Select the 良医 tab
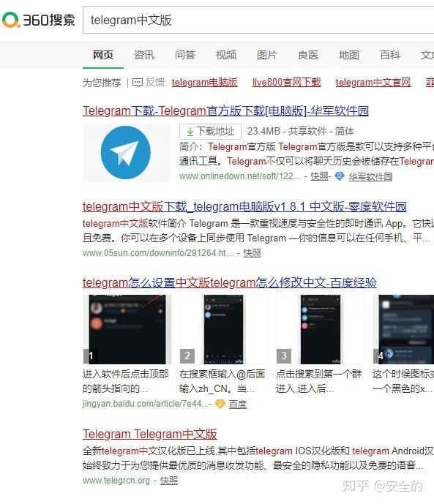 [x=308, y=55]
